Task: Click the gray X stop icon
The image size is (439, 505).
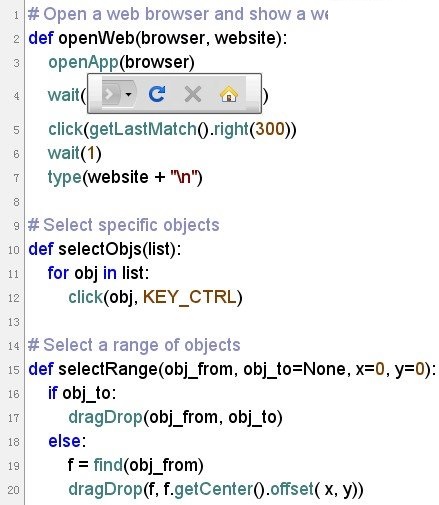Action: pos(193,94)
